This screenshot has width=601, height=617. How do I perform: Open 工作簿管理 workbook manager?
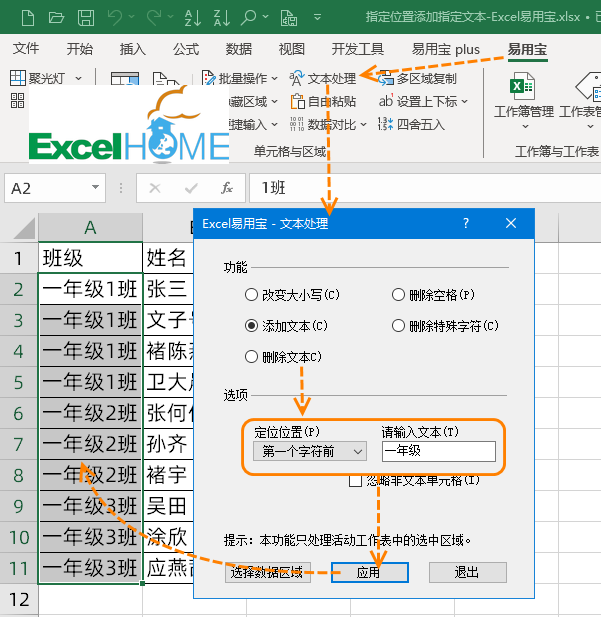(524, 100)
